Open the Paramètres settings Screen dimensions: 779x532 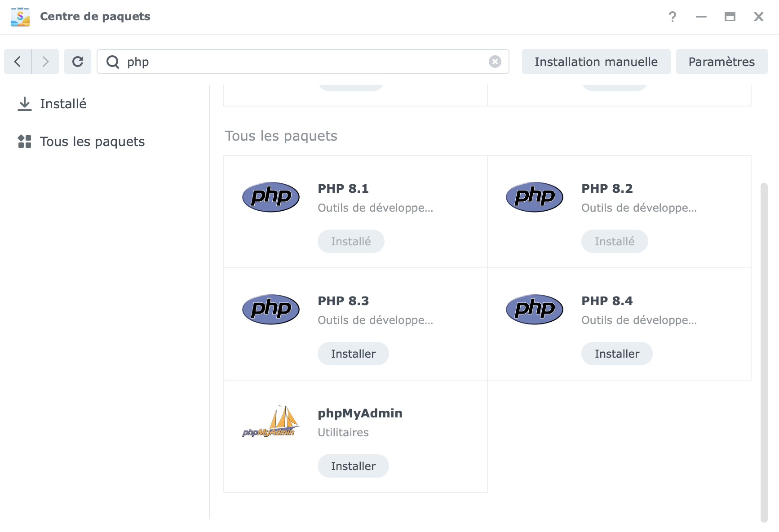[721, 62]
